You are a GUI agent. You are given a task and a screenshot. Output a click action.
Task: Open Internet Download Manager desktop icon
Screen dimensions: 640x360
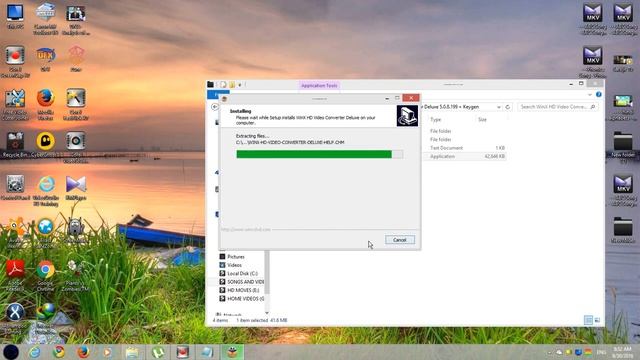point(45,318)
